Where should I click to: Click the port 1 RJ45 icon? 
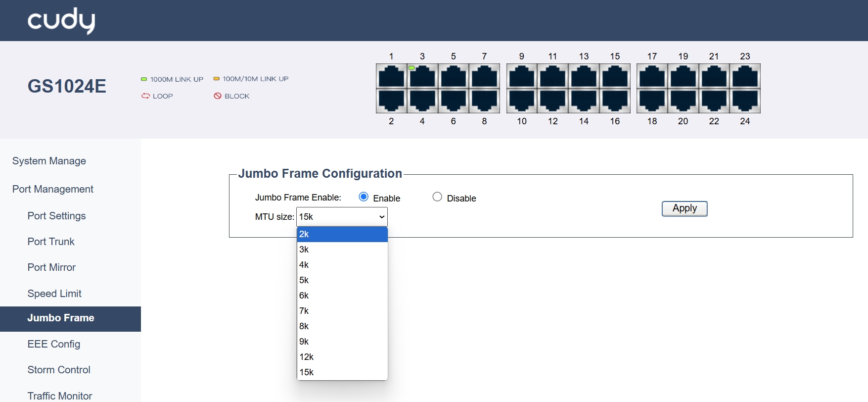point(391,76)
